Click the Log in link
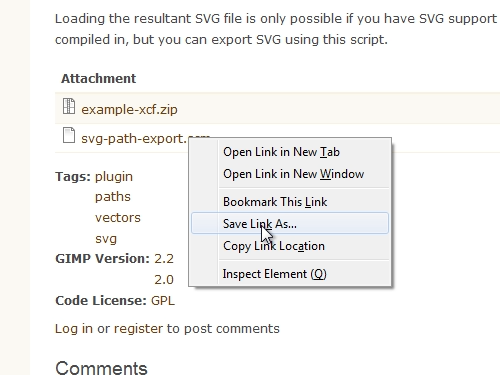This screenshot has height=375, width=500. [x=74, y=329]
